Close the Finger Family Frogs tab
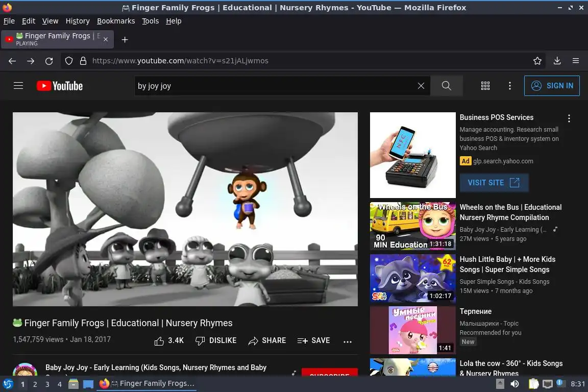 (106, 39)
